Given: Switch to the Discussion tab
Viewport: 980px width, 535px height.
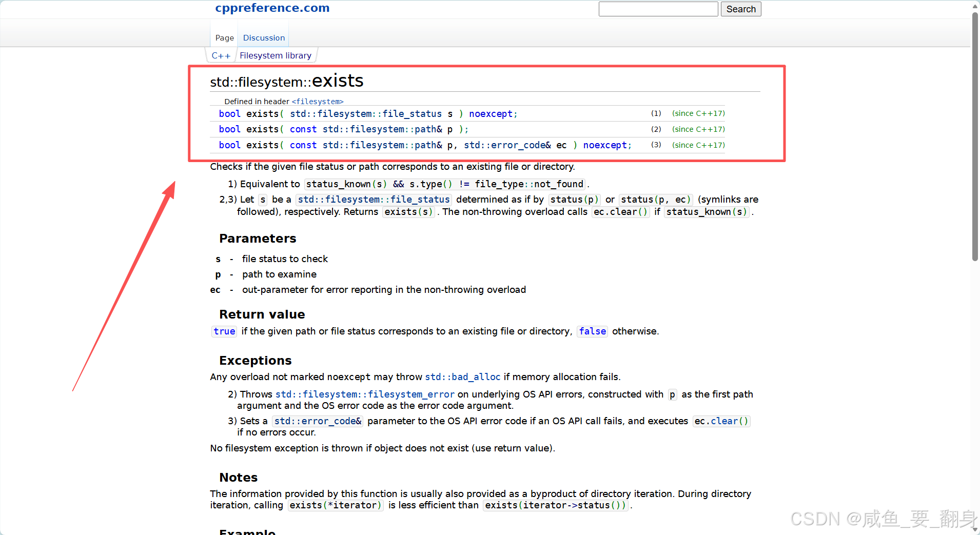Looking at the screenshot, I should tap(264, 37).
